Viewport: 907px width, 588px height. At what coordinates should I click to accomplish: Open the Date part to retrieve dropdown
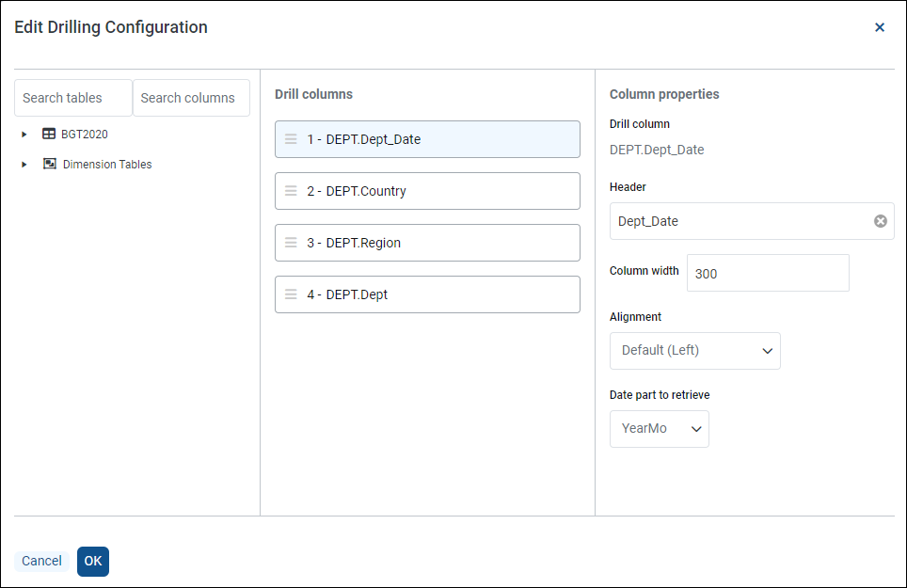click(659, 429)
